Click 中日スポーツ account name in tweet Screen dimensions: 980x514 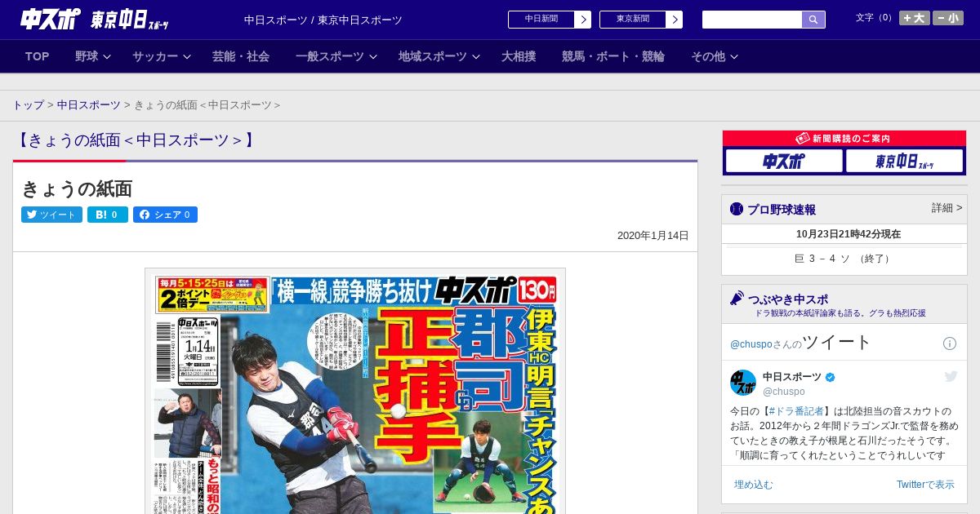(x=792, y=377)
